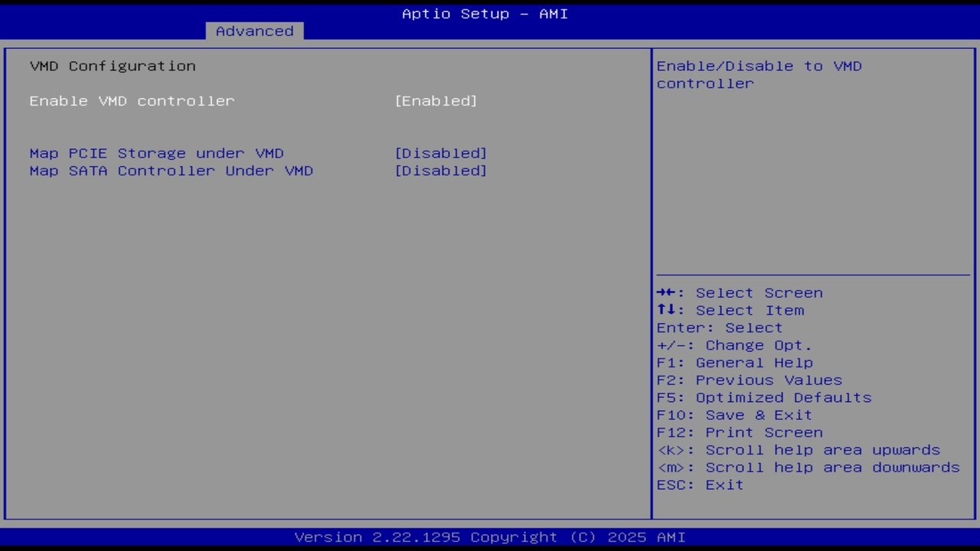
Task: Open the [Enabled] value for Enable VMD controller
Action: pos(436,100)
